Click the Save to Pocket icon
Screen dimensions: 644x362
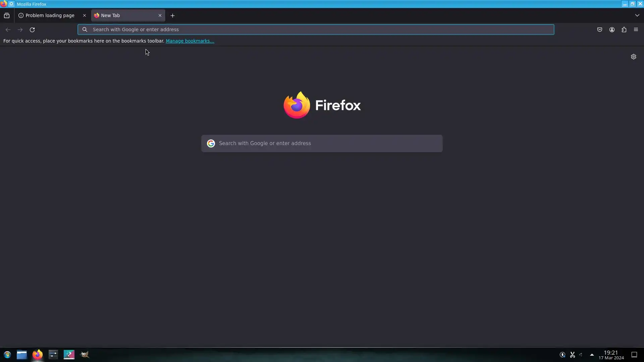(600, 29)
